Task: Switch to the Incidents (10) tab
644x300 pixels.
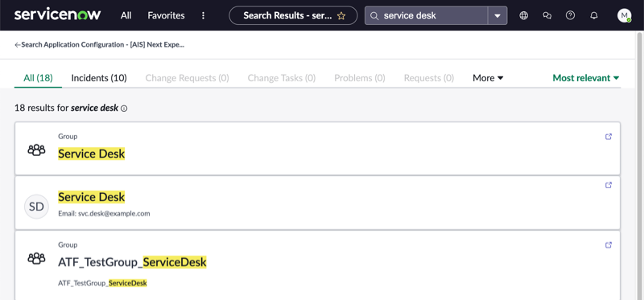Action: 99,78
